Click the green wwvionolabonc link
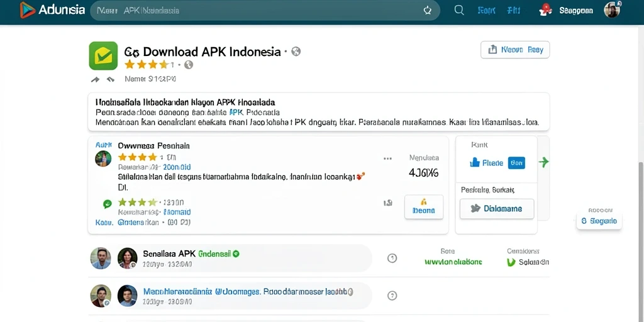The image size is (644, 322). (x=453, y=262)
